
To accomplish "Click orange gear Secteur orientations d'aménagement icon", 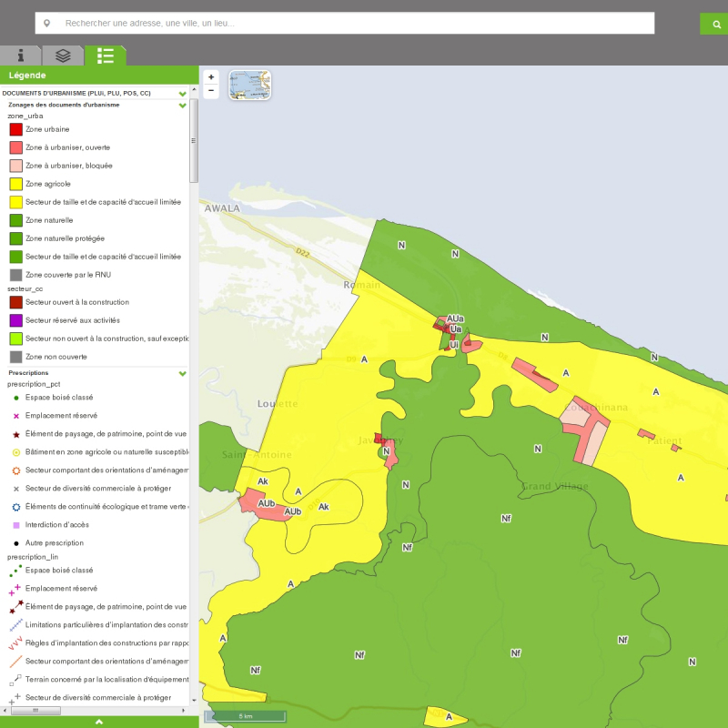I will pyautogui.click(x=16, y=470).
